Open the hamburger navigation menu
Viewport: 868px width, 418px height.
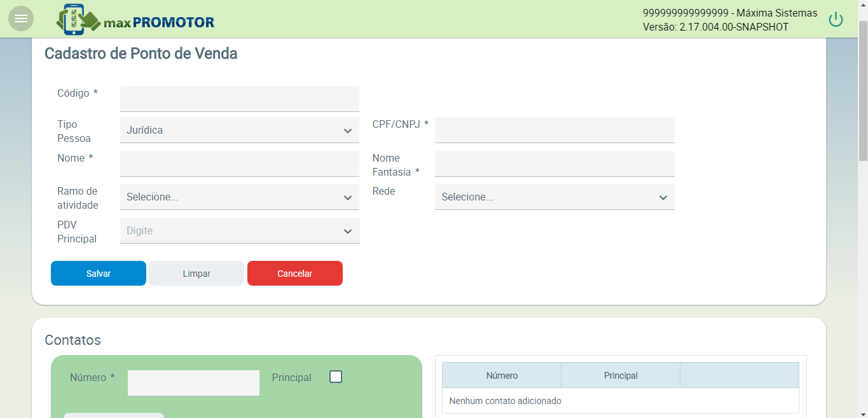coord(21,18)
